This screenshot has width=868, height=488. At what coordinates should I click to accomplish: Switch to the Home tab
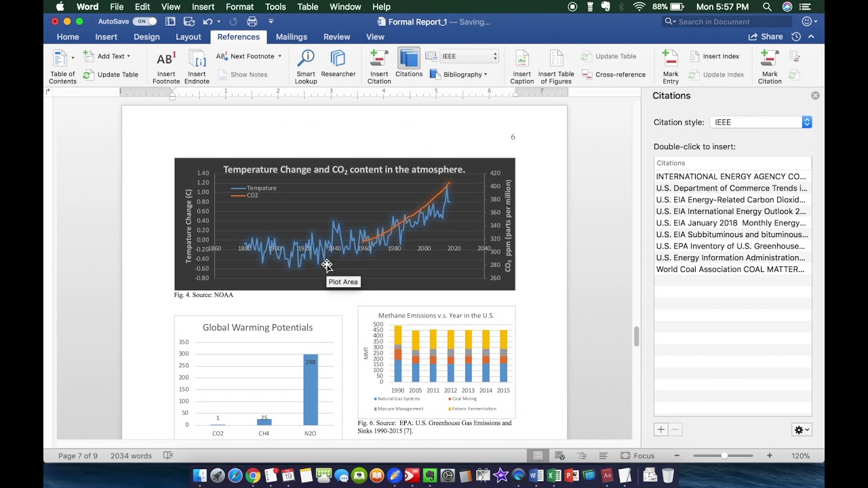point(68,37)
